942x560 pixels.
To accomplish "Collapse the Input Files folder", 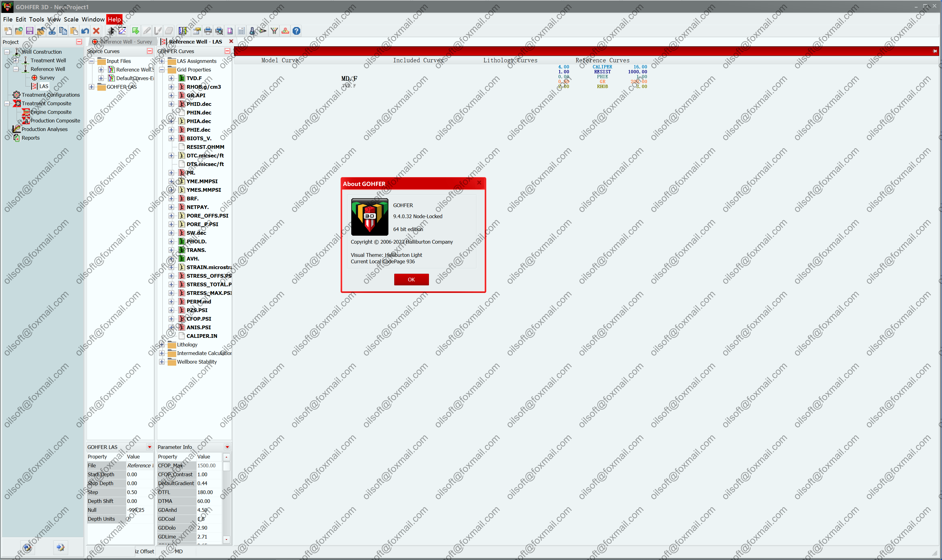I will coord(91,61).
